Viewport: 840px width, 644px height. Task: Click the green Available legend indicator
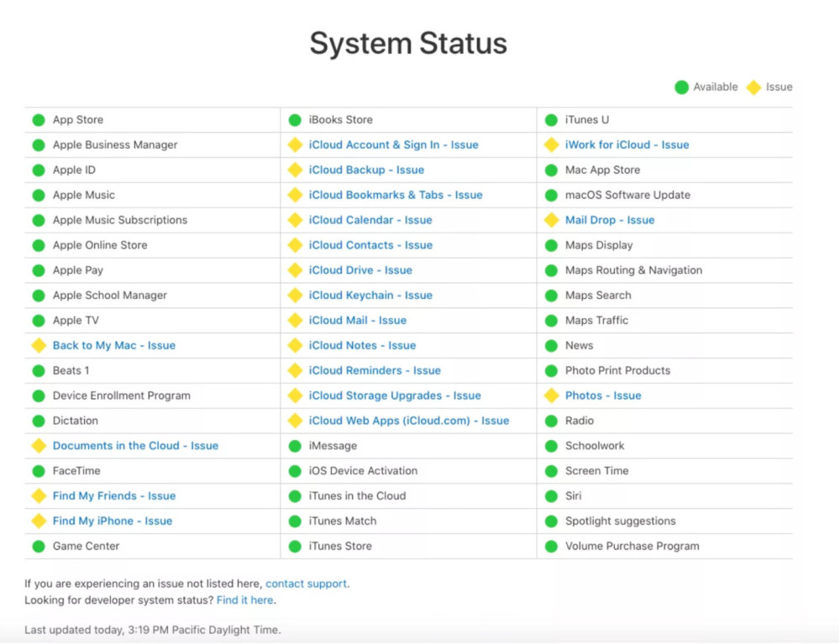682,87
